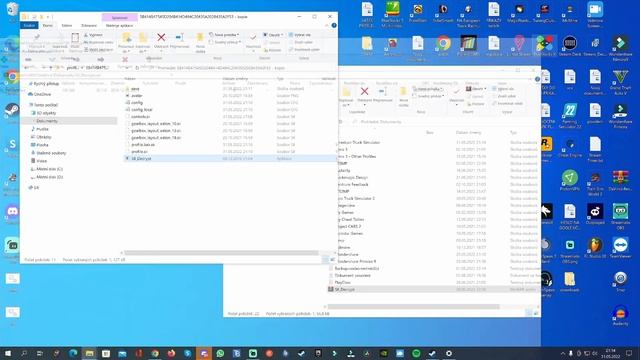Switch to details view in front window
640x360 pixels.
pyautogui.click(x=326, y=260)
